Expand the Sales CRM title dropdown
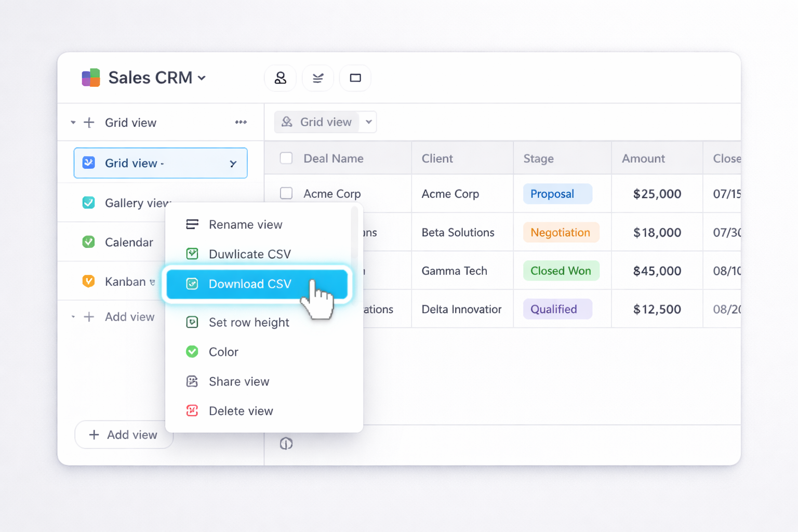 point(202,78)
